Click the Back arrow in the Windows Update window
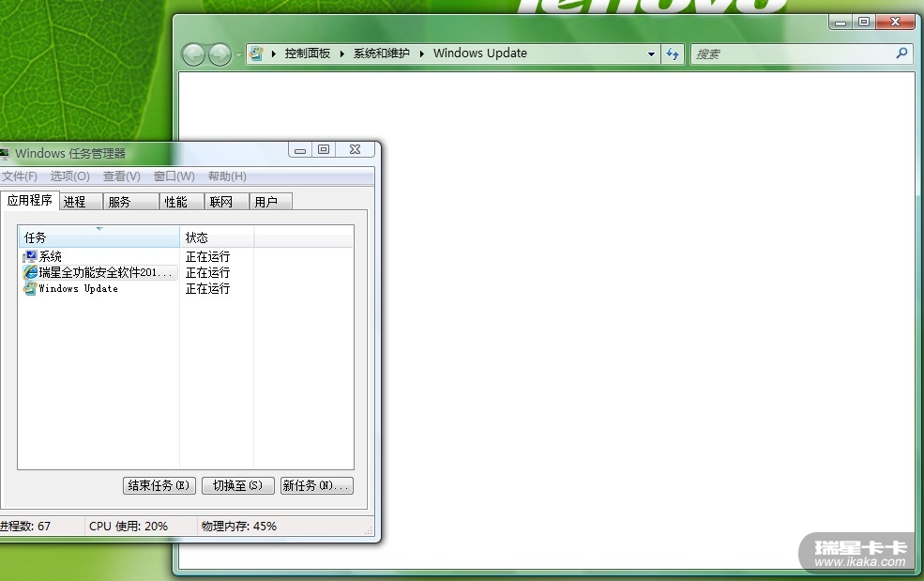Viewport: 924px width, 581px height. tap(193, 54)
